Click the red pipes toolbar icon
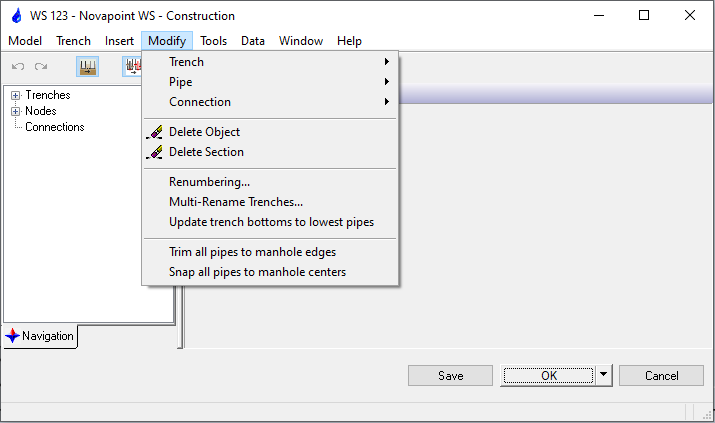The image size is (715, 423). pyautogui.click(x=132, y=67)
